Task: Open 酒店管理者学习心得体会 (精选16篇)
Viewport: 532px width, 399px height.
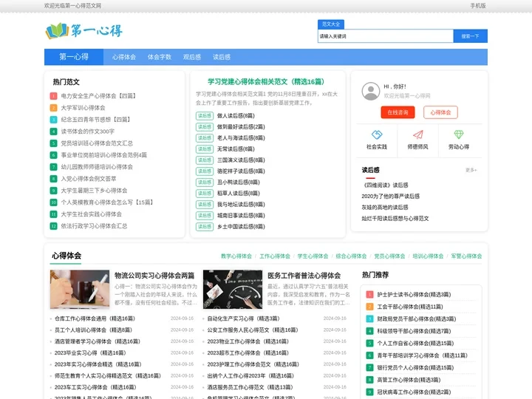Action: 98,341
